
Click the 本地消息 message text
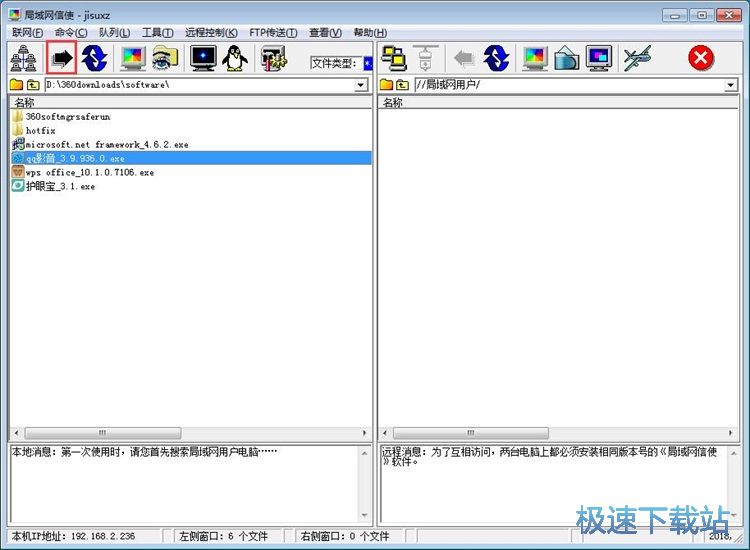coord(144,451)
